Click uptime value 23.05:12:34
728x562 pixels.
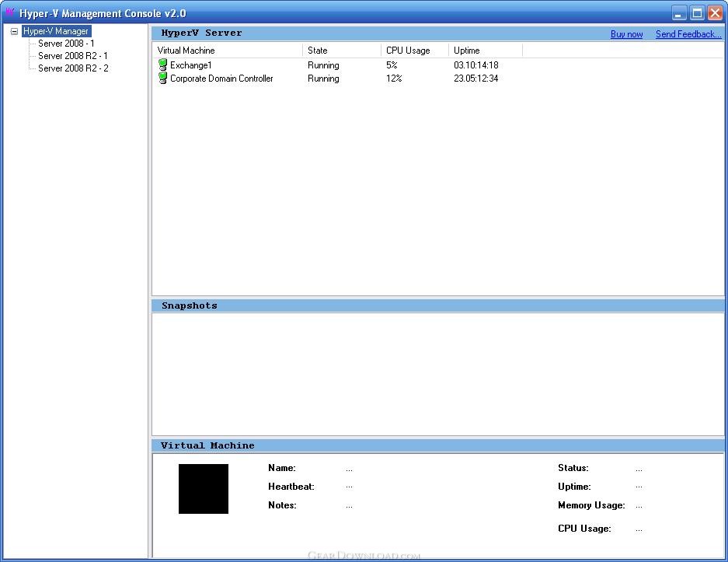476,78
